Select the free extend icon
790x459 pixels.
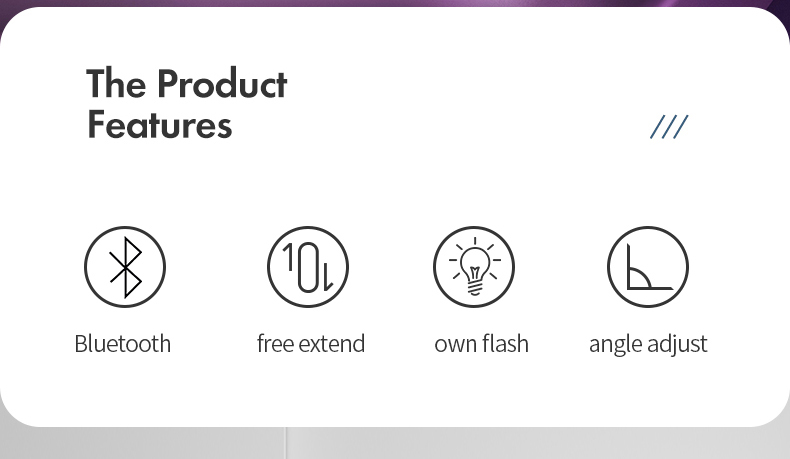click(x=308, y=267)
